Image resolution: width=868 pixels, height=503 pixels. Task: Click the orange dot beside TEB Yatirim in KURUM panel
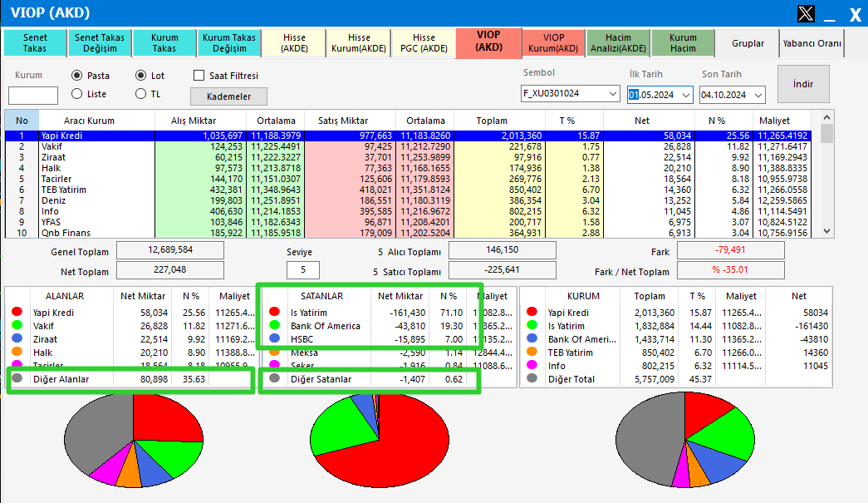[532, 352]
